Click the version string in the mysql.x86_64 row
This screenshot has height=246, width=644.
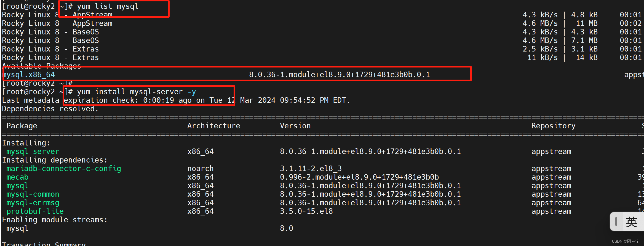(340, 75)
